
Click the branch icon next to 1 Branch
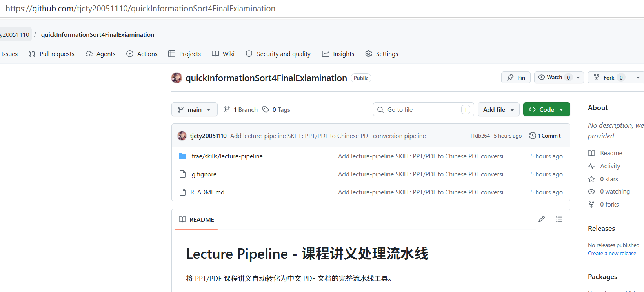click(227, 109)
